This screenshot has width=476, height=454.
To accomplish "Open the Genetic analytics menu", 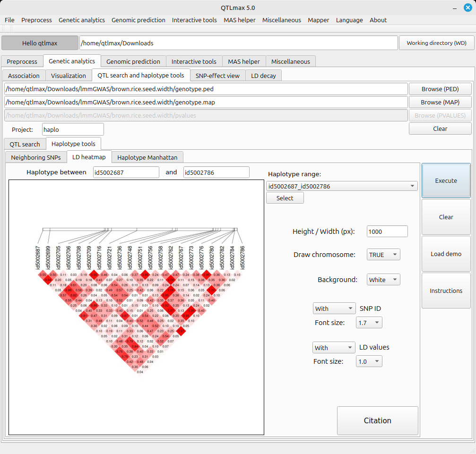I will tap(82, 20).
